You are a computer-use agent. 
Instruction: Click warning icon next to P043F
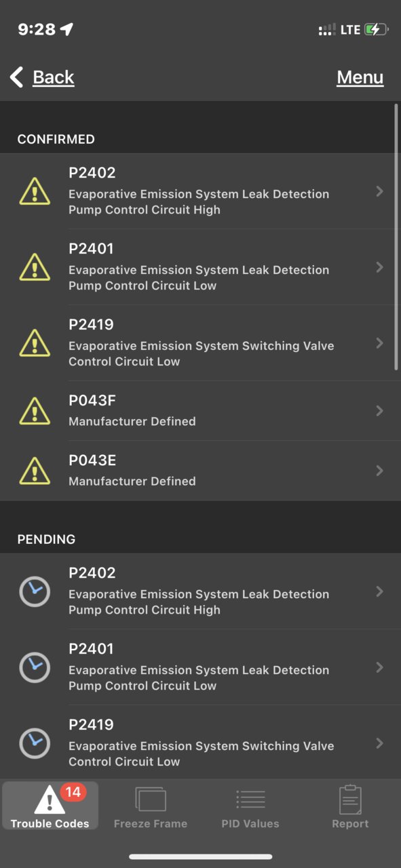pyautogui.click(x=35, y=411)
